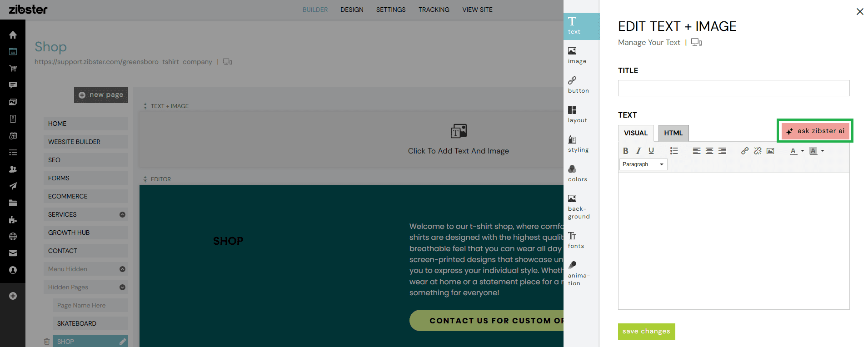Open the SETTINGS menu in top navigation
The image size is (868, 347).
point(391,10)
